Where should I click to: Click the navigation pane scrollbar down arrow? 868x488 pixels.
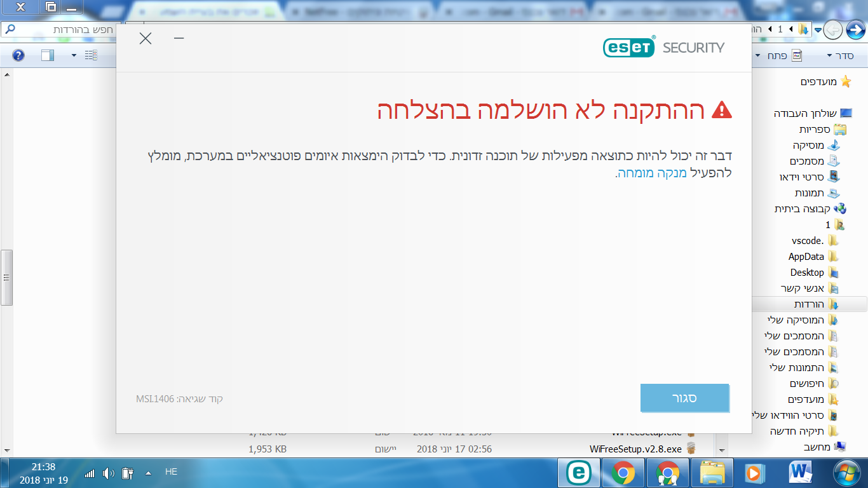[721, 449]
